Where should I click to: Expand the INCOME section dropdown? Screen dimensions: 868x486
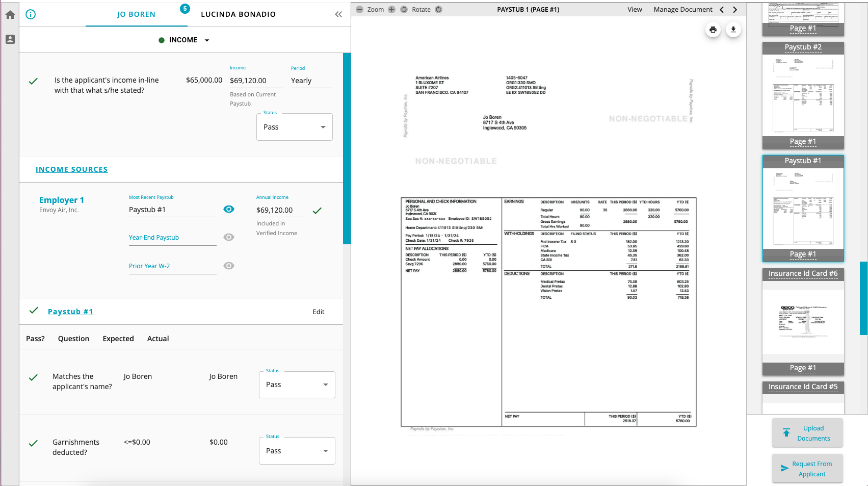pos(206,40)
